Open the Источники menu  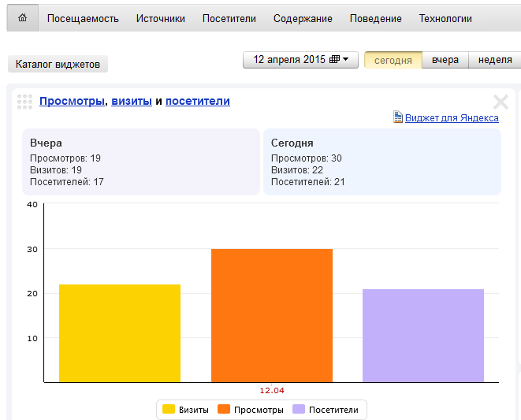click(x=160, y=18)
